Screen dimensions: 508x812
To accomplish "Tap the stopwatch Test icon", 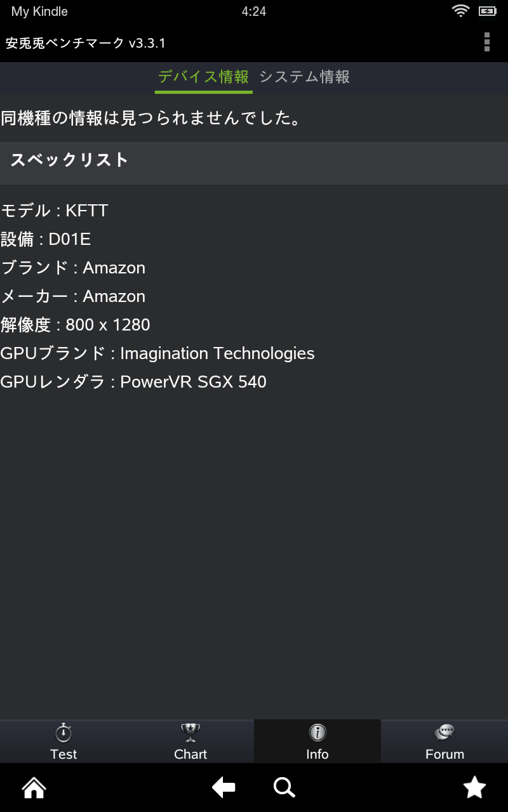I will [63, 733].
